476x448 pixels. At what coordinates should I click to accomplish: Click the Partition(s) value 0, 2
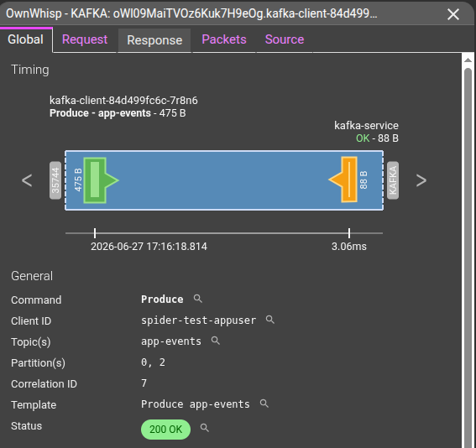[x=153, y=362]
